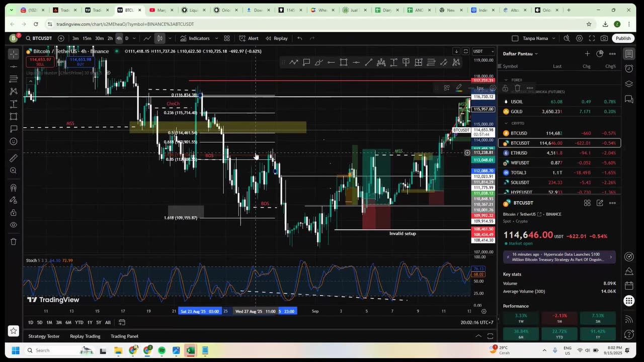Select the candlestick chart type button
The height and width of the screenshot is (362, 644).
160,38
